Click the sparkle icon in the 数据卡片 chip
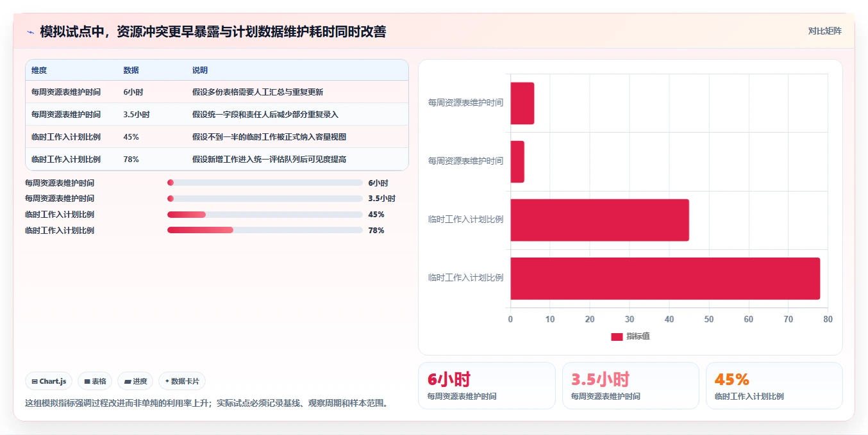Viewport: 868px width, 435px height. tap(167, 381)
